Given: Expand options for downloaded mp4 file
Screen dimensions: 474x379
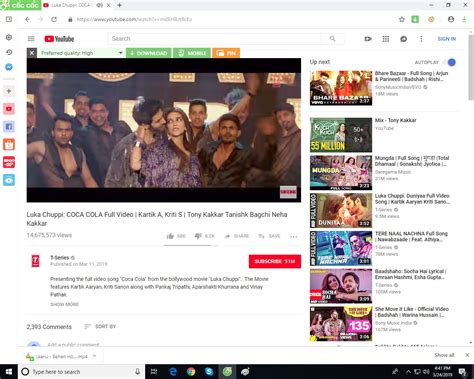Looking at the screenshot, I should 94,356.
